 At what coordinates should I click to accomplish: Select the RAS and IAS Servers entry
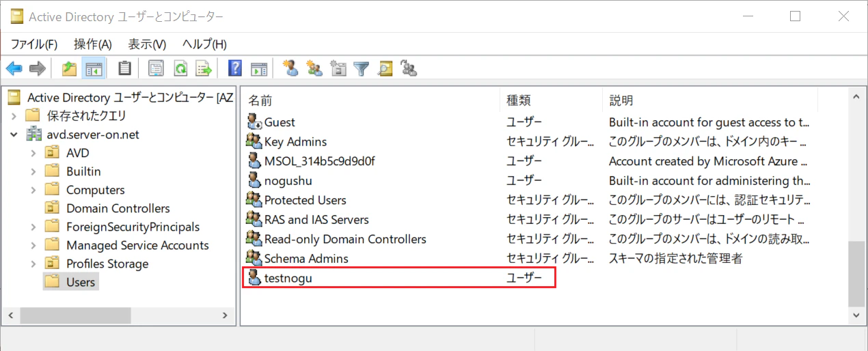tap(316, 220)
